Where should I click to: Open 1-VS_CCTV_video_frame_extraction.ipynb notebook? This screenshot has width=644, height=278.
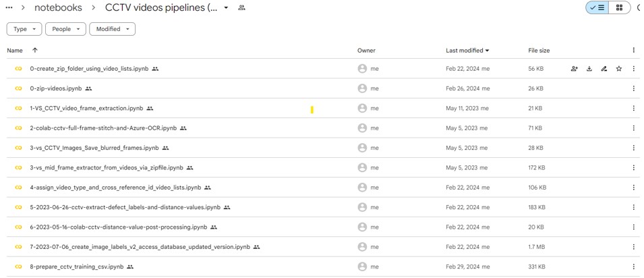87,108
